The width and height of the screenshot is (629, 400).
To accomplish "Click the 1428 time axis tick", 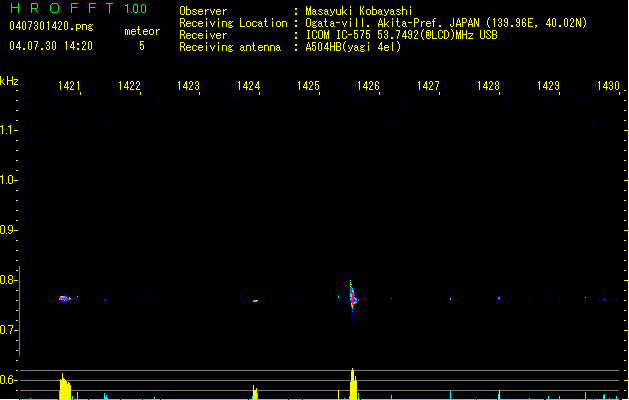I will [x=488, y=86].
